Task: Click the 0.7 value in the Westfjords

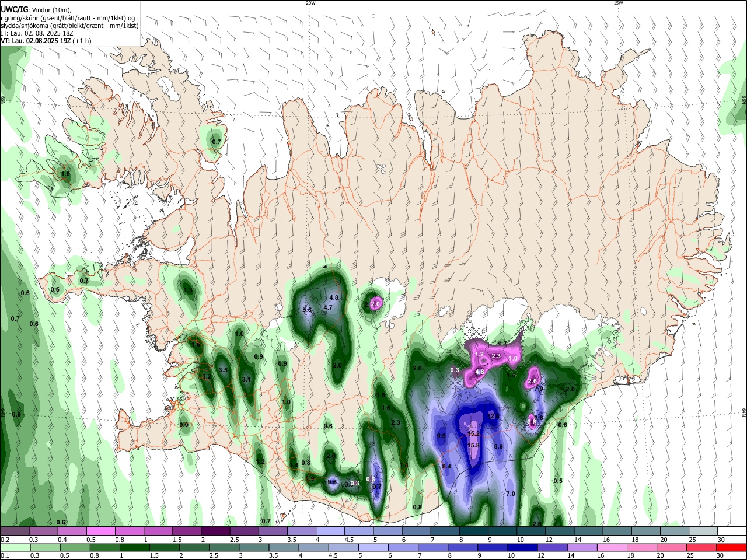Action: click(217, 142)
